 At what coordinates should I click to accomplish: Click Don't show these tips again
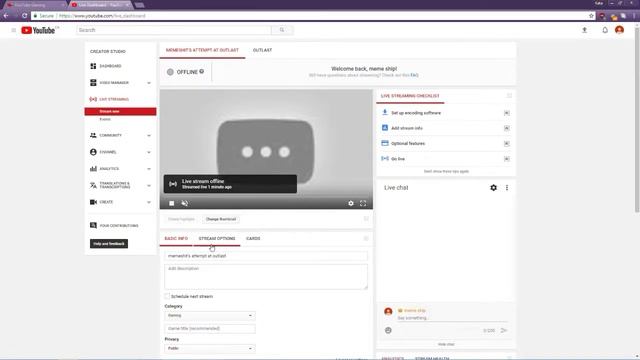(446, 172)
